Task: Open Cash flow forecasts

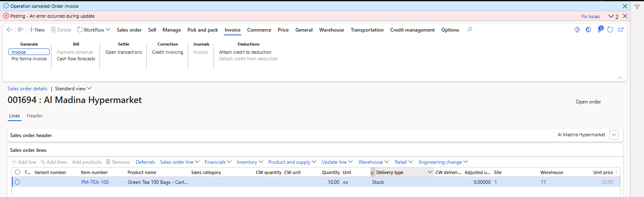Action: click(x=76, y=59)
